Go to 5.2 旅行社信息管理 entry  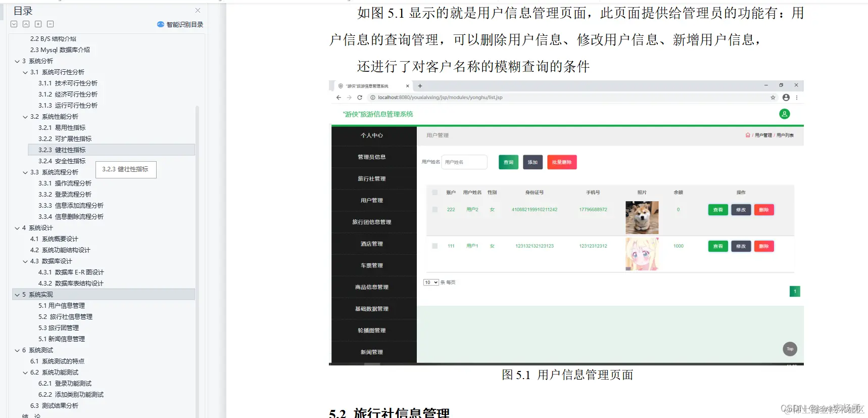[65, 317]
